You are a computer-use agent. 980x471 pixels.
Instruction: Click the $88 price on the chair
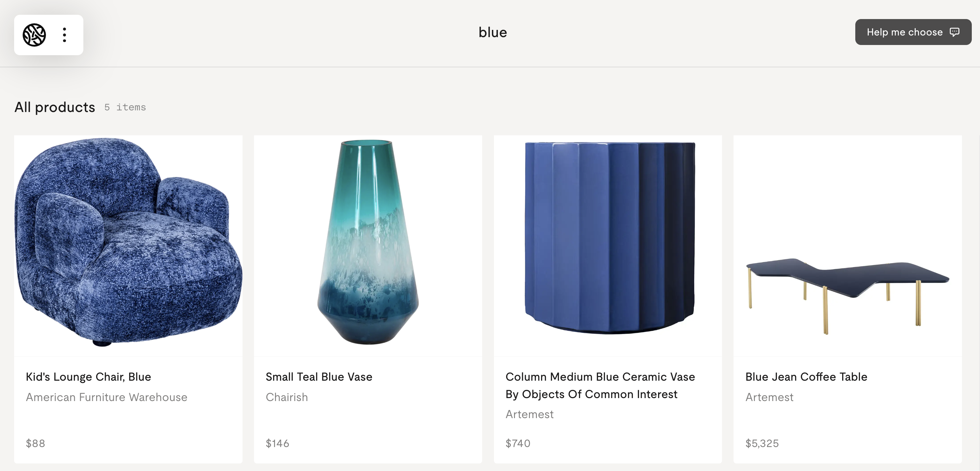35,443
